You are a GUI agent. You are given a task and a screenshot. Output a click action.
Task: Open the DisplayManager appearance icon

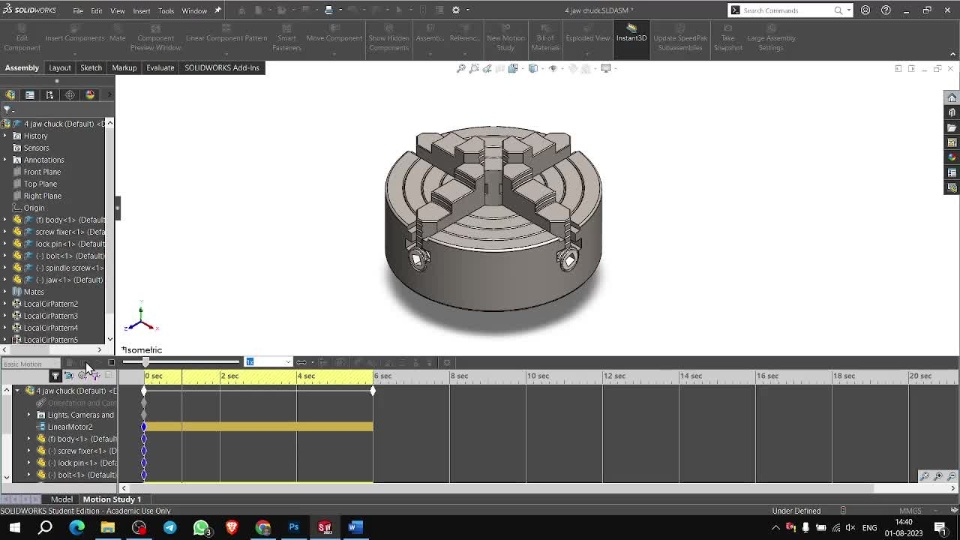point(90,95)
